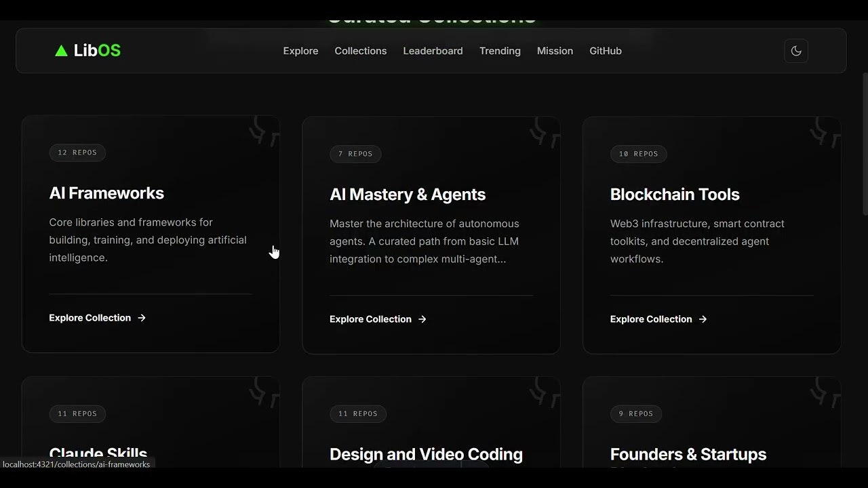
Task: Select the 7 REPOS badge
Action: [355, 154]
